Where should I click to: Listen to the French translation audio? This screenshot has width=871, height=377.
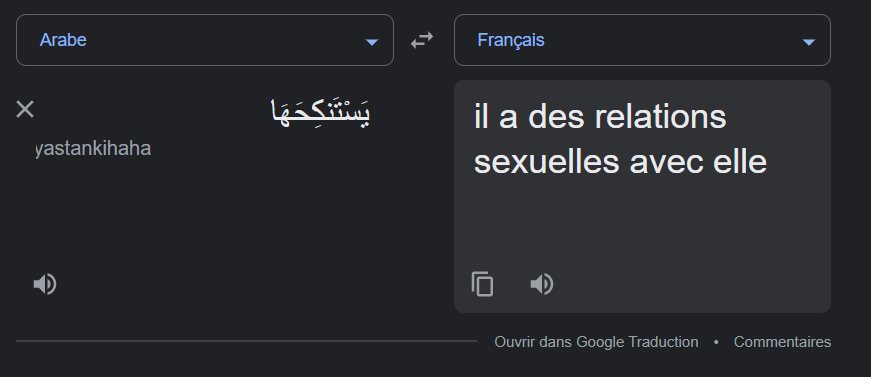coord(542,284)
